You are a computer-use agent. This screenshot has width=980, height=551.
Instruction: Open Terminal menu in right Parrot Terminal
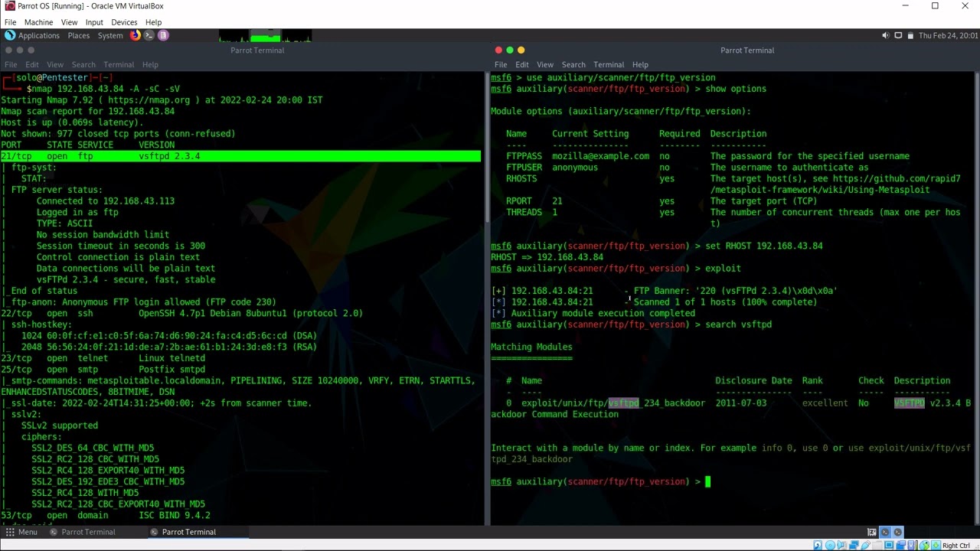(x=609, y=64)
